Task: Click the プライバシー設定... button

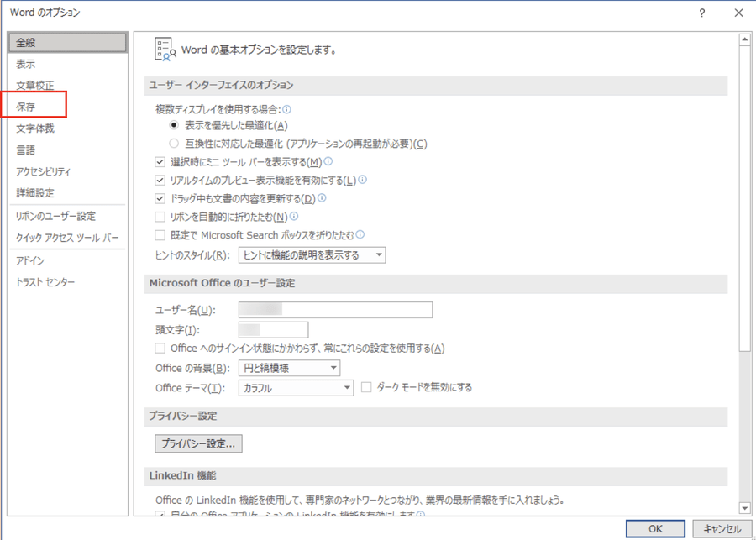Action: coord(198,444)
